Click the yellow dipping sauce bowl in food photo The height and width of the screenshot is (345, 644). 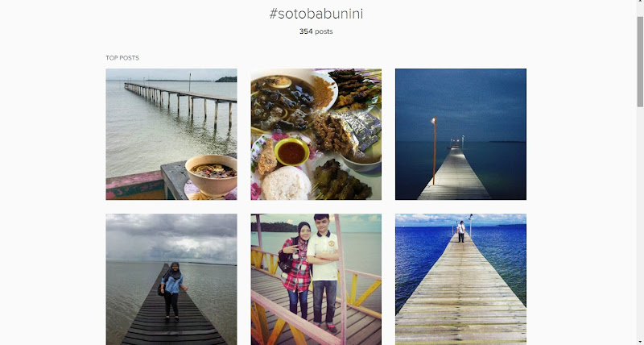(x=291, y=152)
